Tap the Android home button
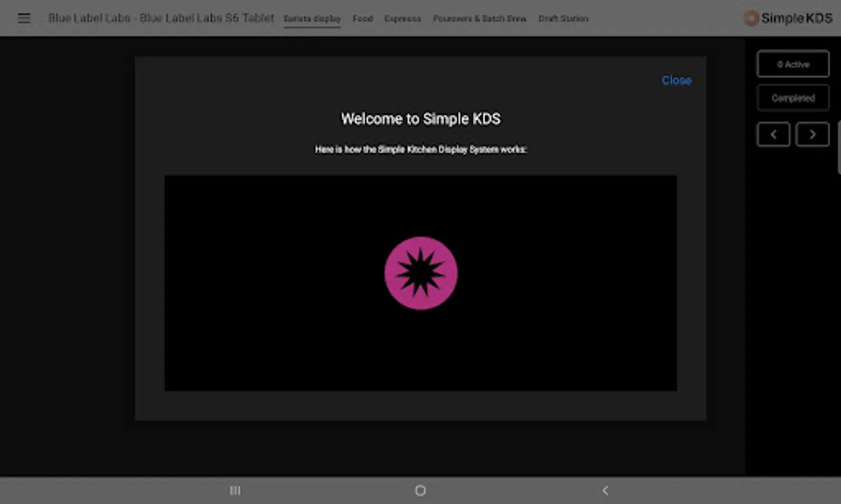Screen dimensions: 841x504 tap(420, 491)
